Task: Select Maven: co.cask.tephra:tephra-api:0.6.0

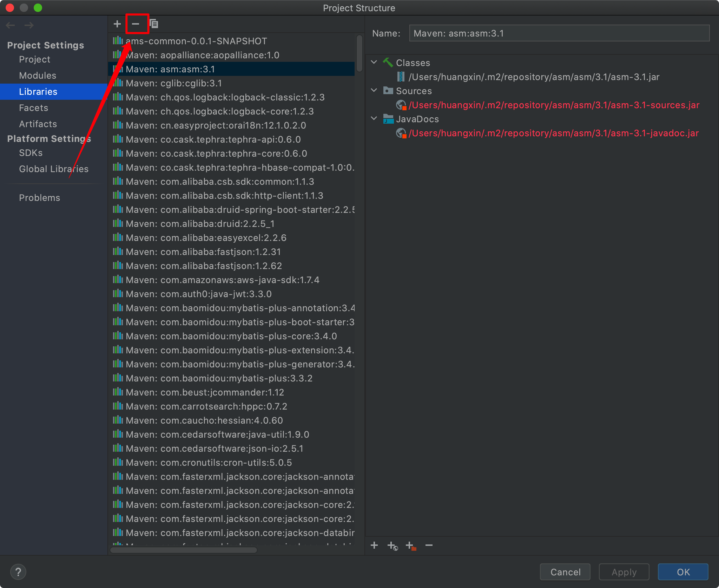Action: click(x=231, y=139)
